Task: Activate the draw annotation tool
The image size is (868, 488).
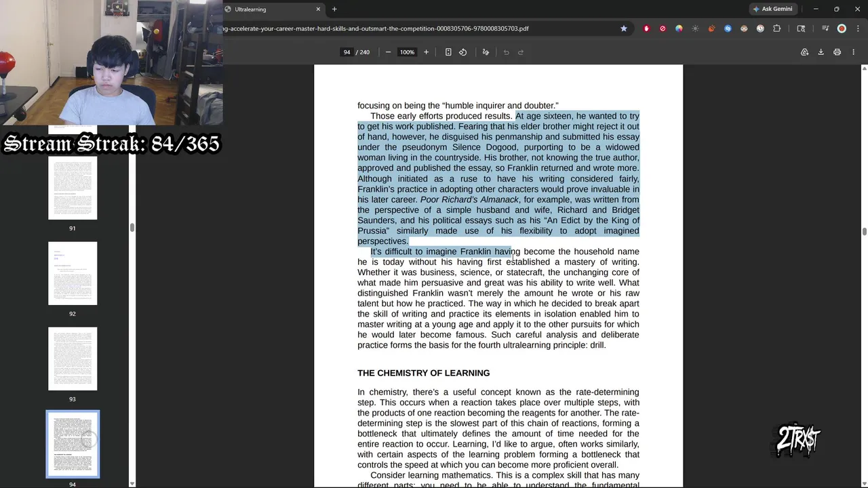Action: tap(486, 52)
